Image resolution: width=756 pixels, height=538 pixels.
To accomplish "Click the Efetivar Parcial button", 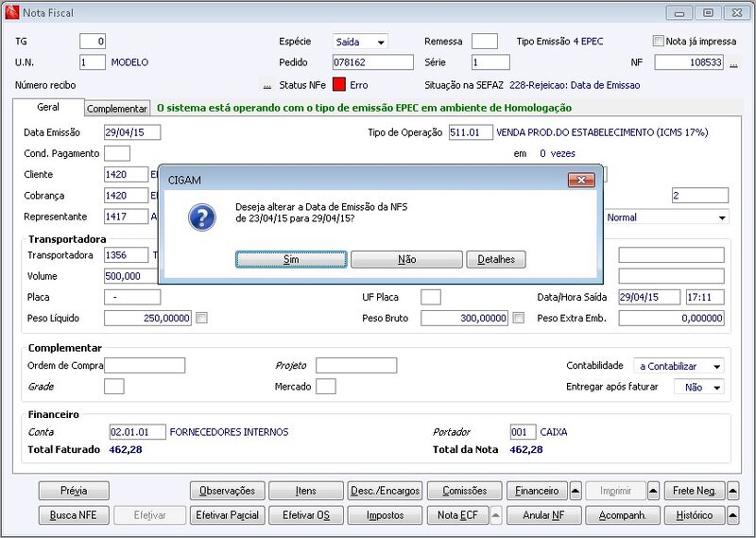I will click(227, 515).
